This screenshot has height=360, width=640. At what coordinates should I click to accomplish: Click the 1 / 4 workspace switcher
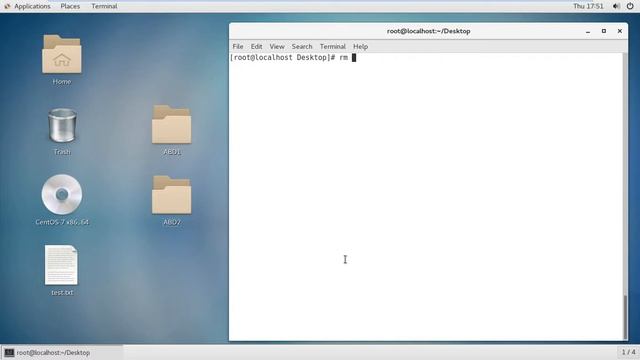[x=628, y=352]
